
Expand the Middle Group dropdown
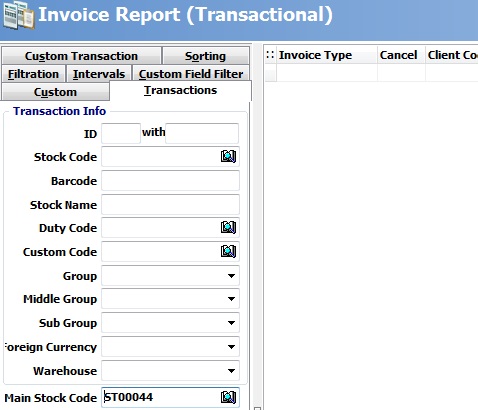tap(231, 299)
